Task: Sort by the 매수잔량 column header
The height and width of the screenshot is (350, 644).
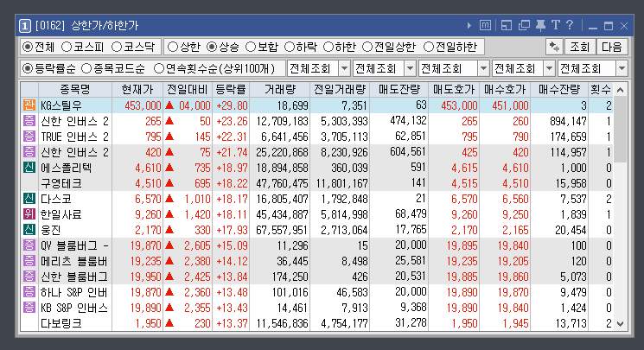Action: [x=559, y=89]
